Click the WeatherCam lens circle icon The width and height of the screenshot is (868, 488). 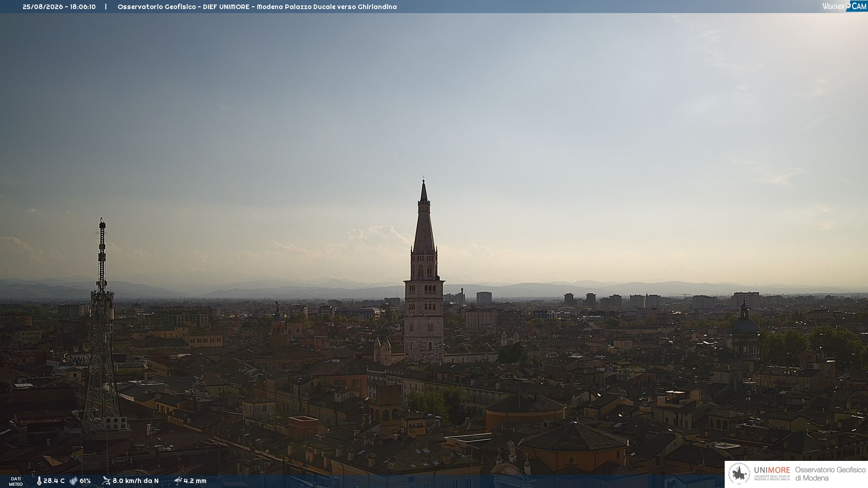[848, 5]
